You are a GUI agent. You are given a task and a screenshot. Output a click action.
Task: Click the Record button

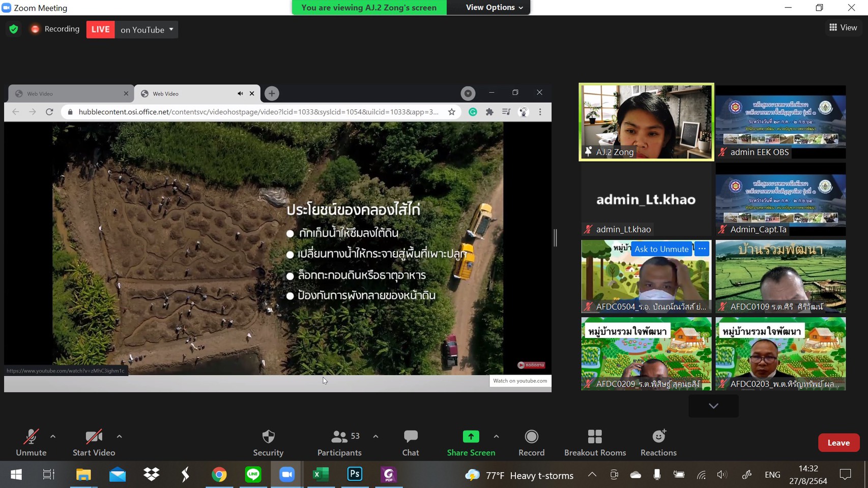pos(531,443)
